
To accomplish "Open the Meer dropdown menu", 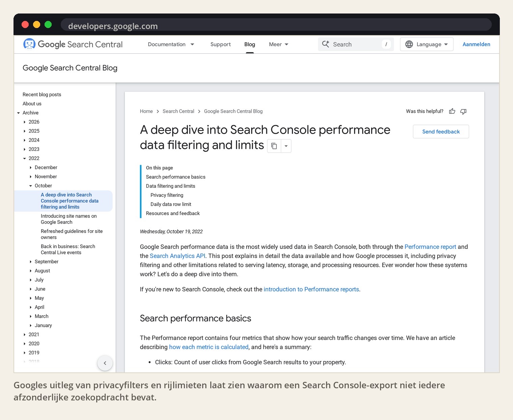I will [x=279, y=44].
